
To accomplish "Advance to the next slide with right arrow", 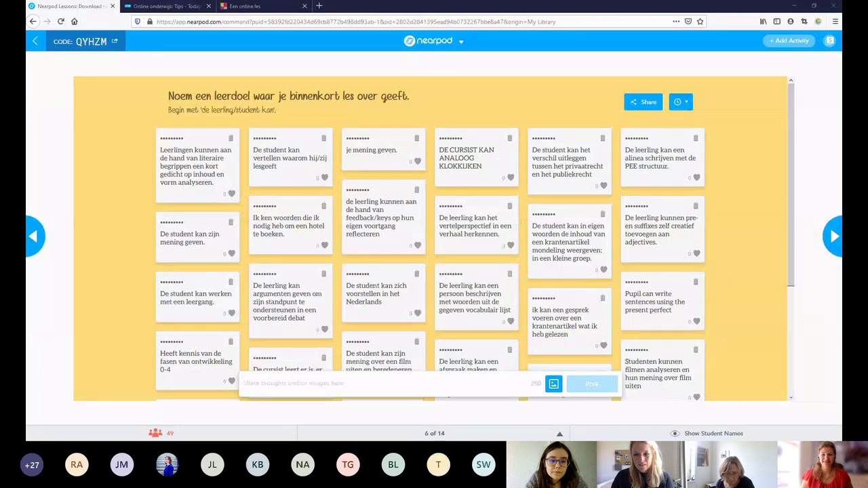I will 833,236.
